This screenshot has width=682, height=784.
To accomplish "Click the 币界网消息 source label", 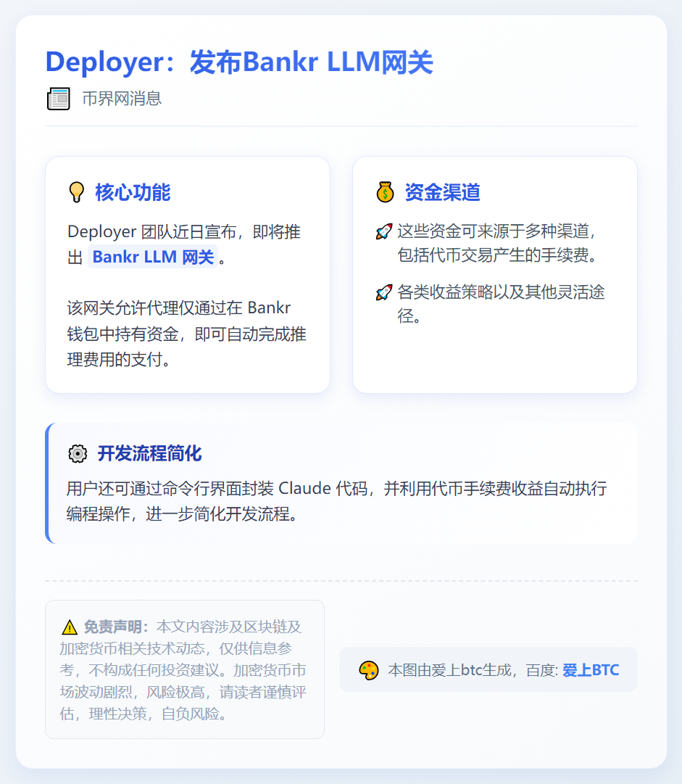I will click(122, 99).
